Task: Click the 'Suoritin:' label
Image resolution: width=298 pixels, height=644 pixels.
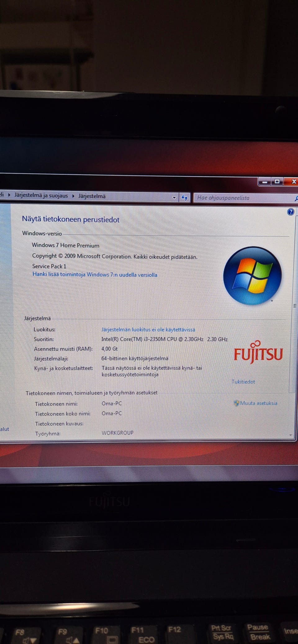Action: tap(43, 339)
